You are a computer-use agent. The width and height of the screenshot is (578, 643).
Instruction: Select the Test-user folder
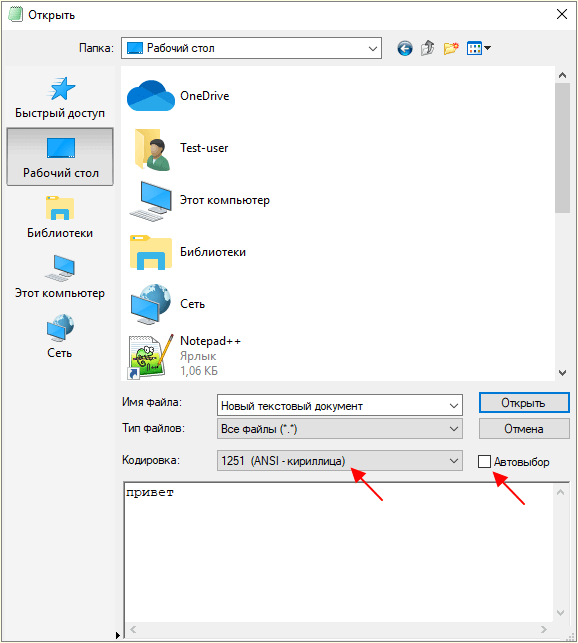(x=178, y=148)
